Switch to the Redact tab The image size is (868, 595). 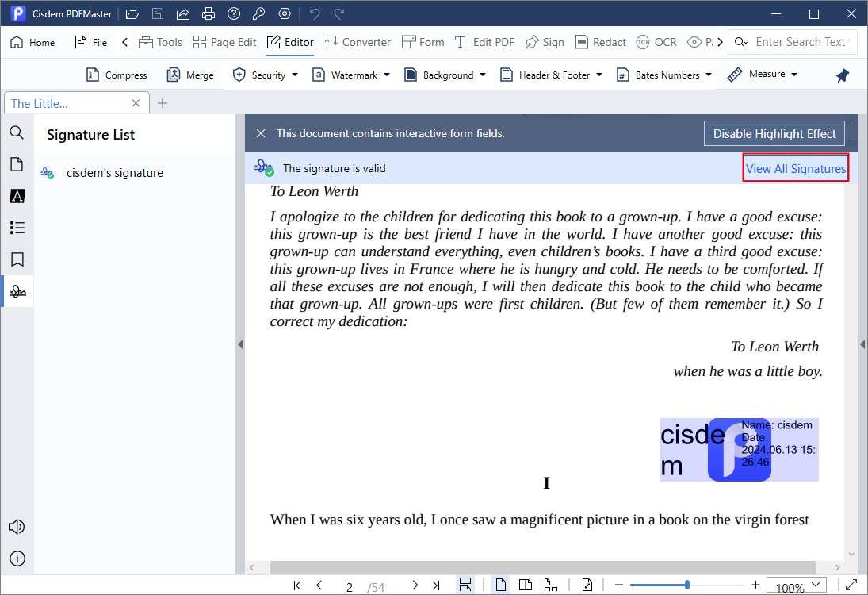point(601,42)
